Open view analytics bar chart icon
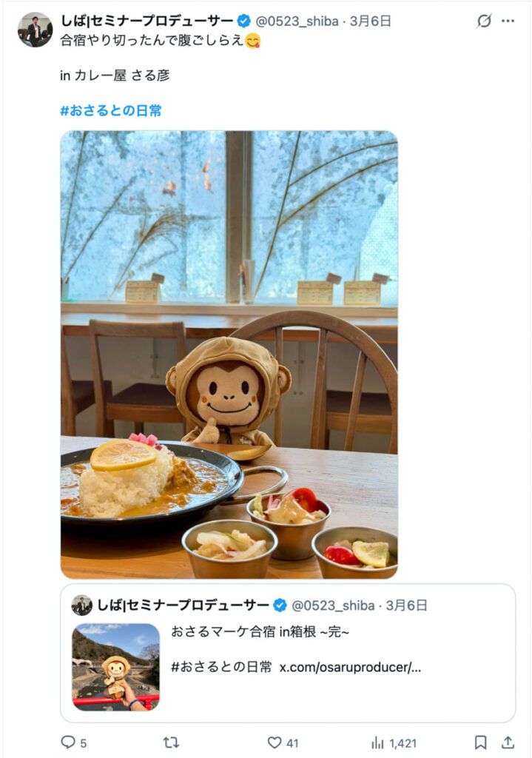 (x=377, y=742)
